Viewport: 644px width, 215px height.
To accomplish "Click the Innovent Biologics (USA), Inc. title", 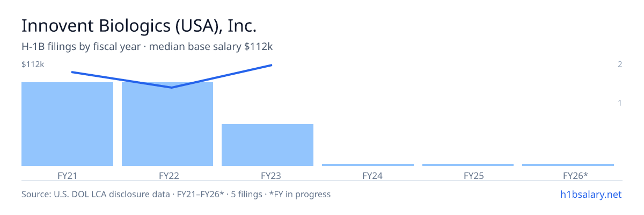I will click(139, 26).
